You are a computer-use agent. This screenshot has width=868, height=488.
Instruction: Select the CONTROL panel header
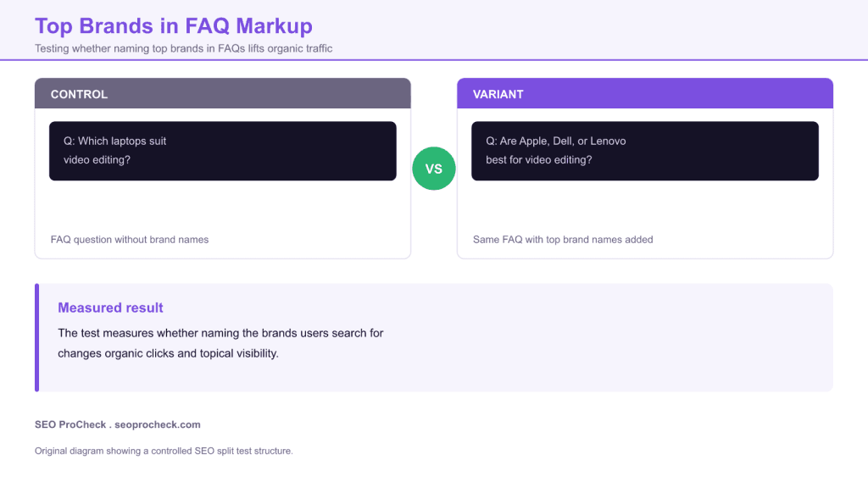pos(223,93)
